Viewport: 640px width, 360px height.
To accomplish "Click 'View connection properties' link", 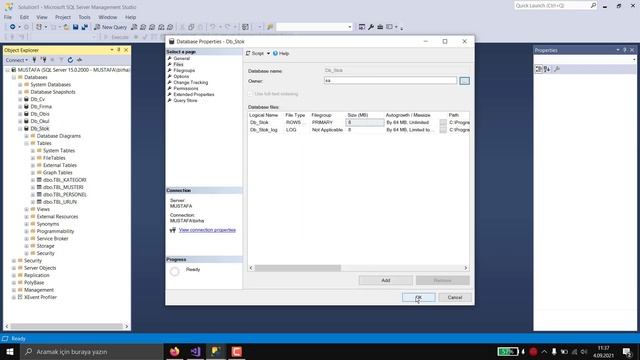I will [207, 230].
